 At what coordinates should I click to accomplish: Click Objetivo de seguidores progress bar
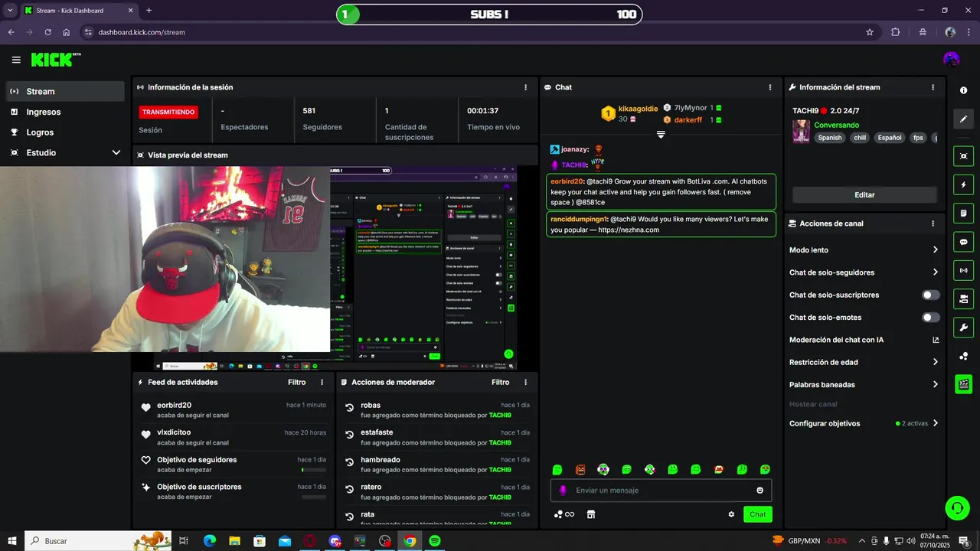tap(314, 470)
